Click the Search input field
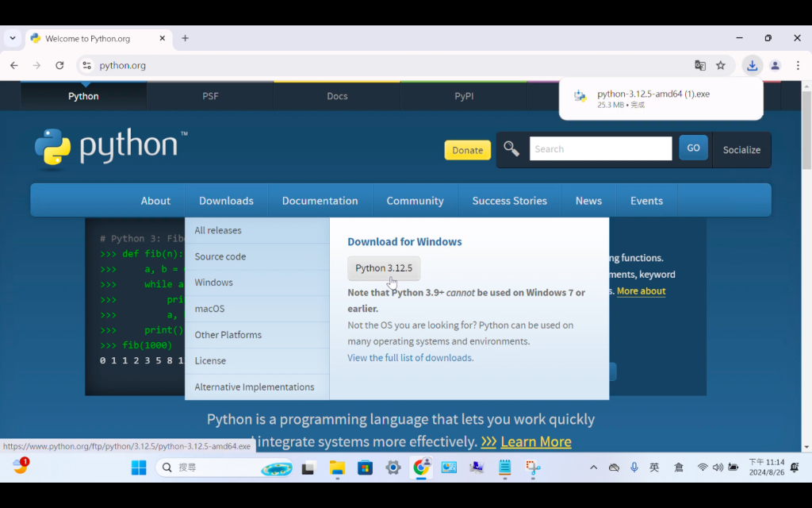 (x=601, y=148)
